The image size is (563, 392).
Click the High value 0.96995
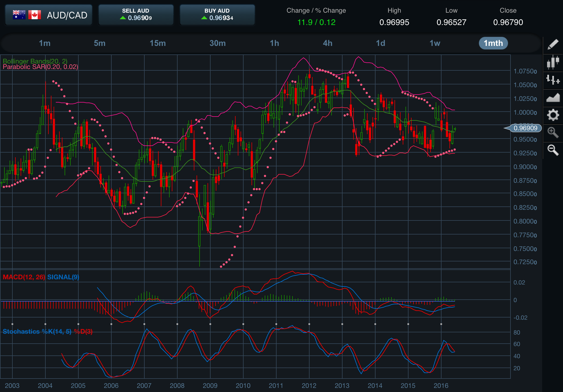click(x=394, y=22)
